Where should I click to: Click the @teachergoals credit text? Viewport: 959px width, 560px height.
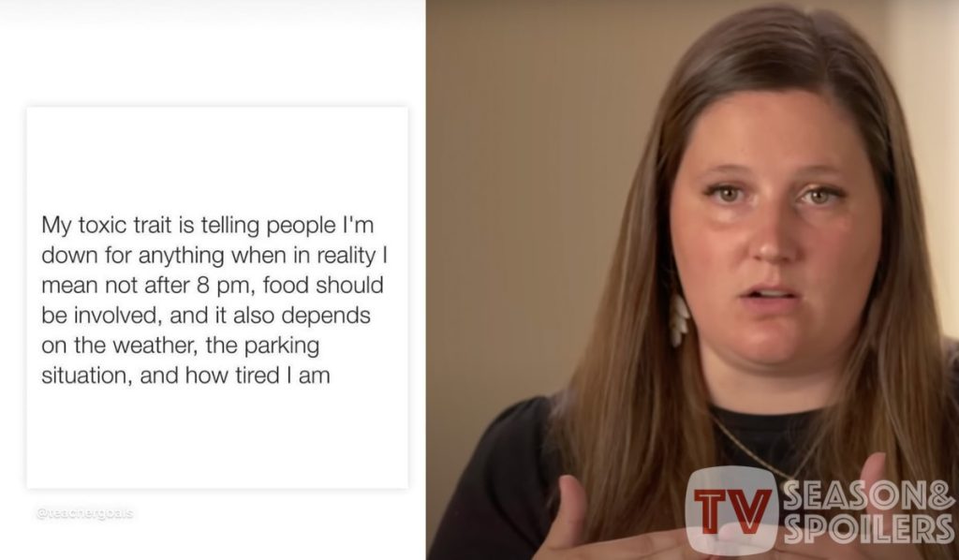pyautogui.click(x=84, y=513)
